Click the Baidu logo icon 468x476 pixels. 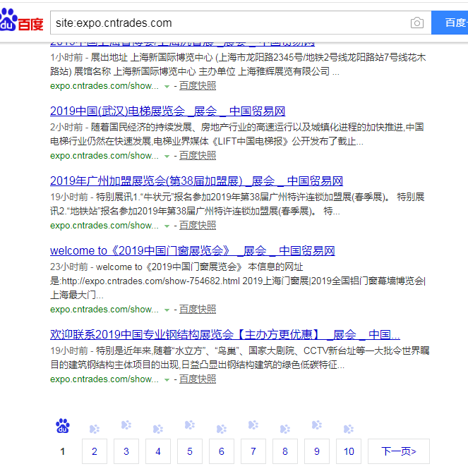point(22,23)
